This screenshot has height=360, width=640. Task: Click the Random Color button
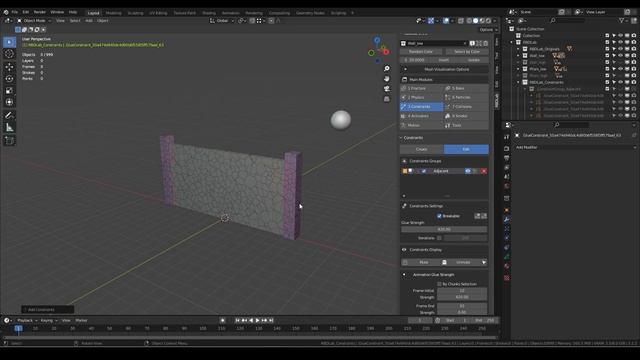[421, 52]
